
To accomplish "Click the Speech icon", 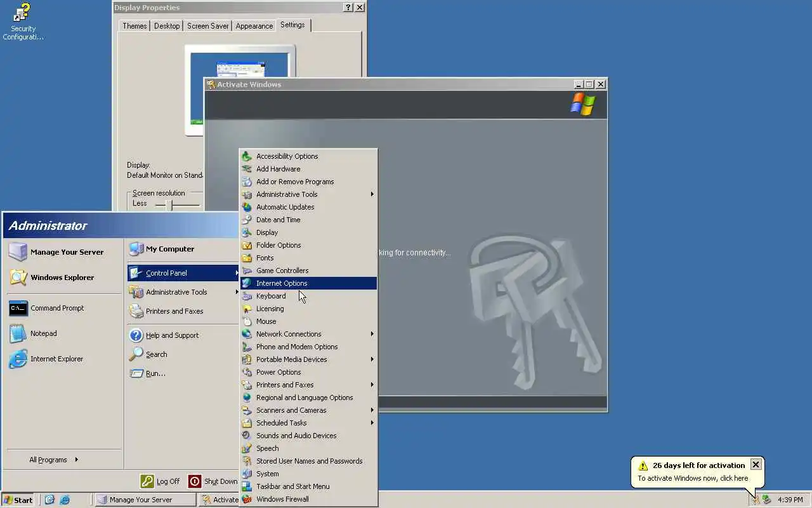I will coord(247,448).
